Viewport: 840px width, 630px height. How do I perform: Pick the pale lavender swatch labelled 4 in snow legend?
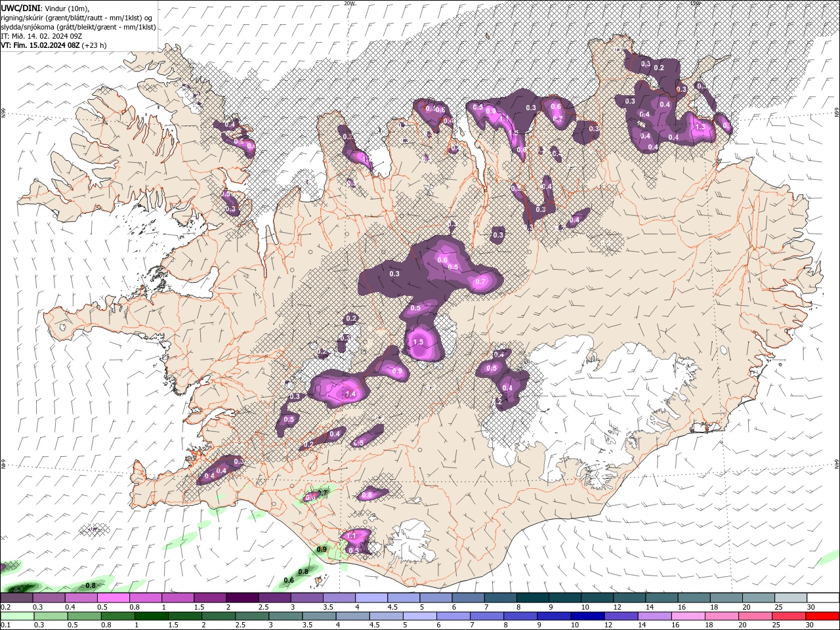(371, 598)
